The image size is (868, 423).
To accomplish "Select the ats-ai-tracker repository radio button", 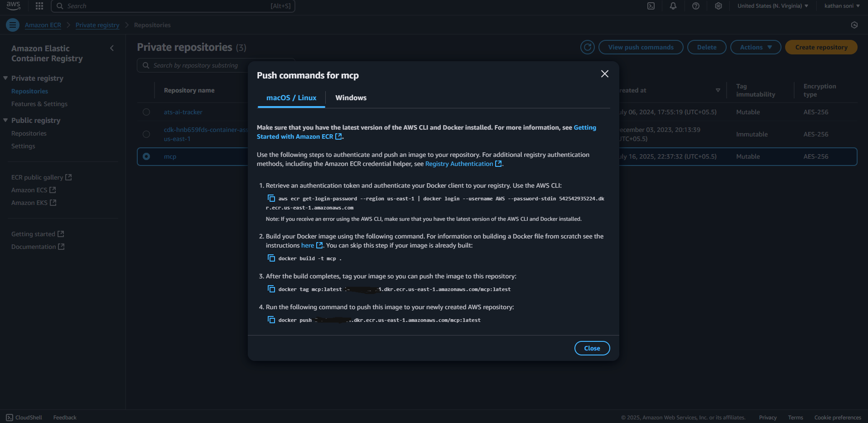I will tap(146, 112).
